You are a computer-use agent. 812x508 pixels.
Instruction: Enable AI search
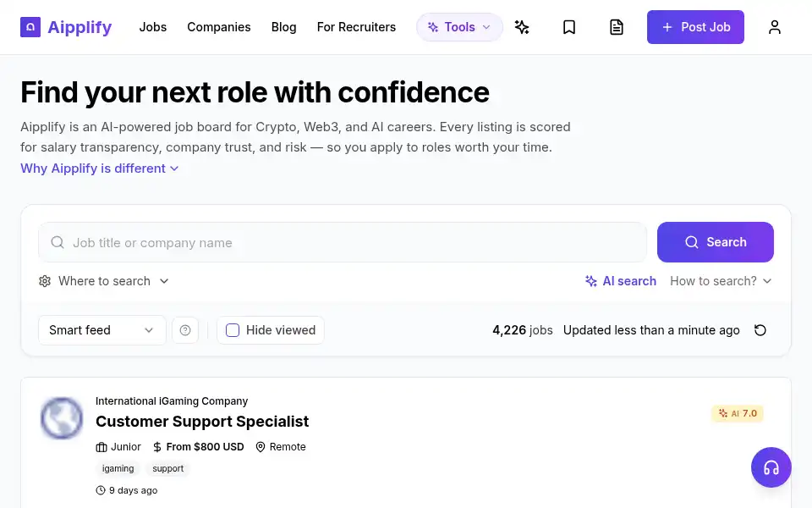(x=620, y=281)
